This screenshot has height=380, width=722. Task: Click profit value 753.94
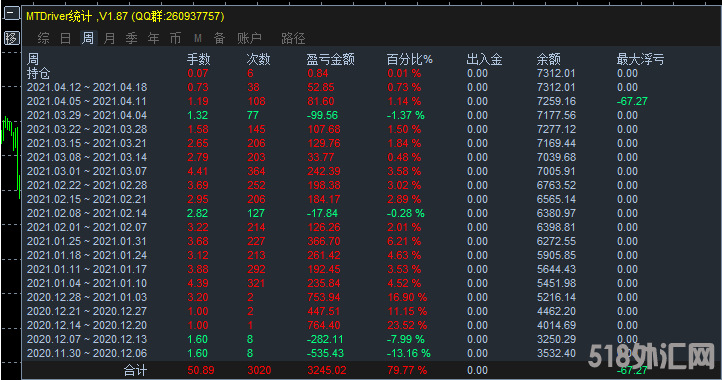pyautogui.click(x=324, y=298)
